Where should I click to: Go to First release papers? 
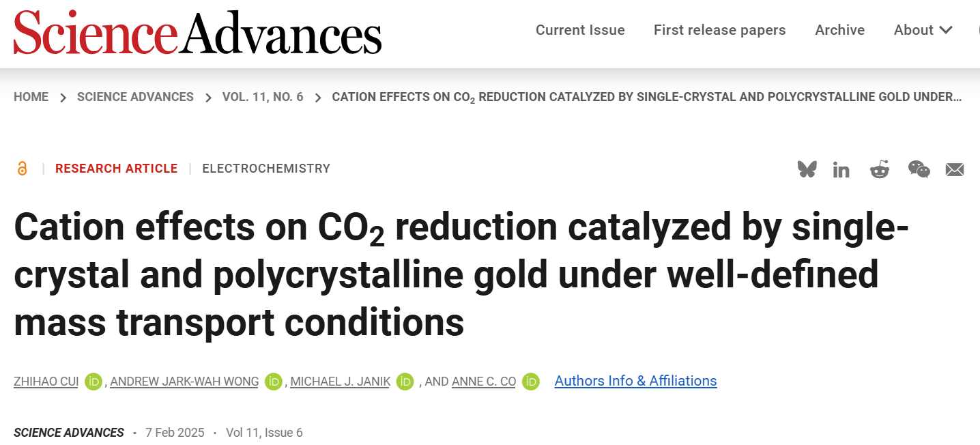coord(720,30)
